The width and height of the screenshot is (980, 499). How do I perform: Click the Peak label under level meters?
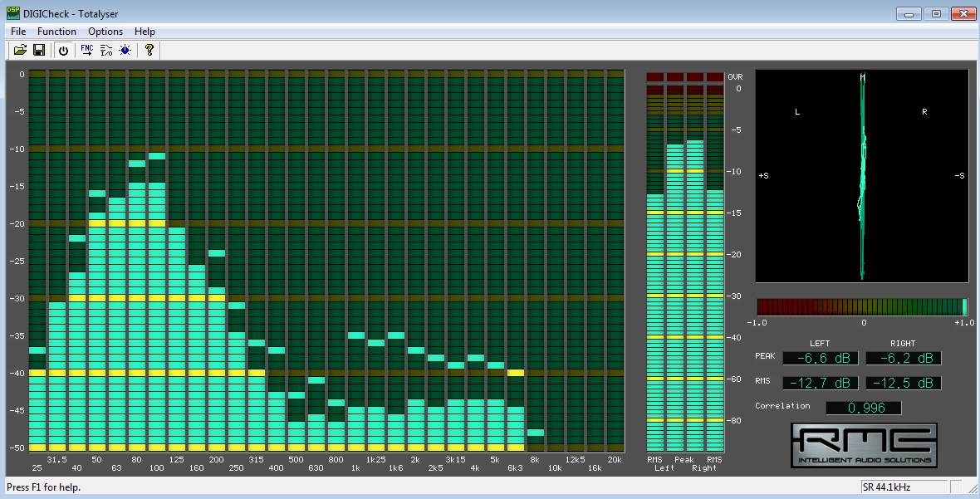[684, 460]
